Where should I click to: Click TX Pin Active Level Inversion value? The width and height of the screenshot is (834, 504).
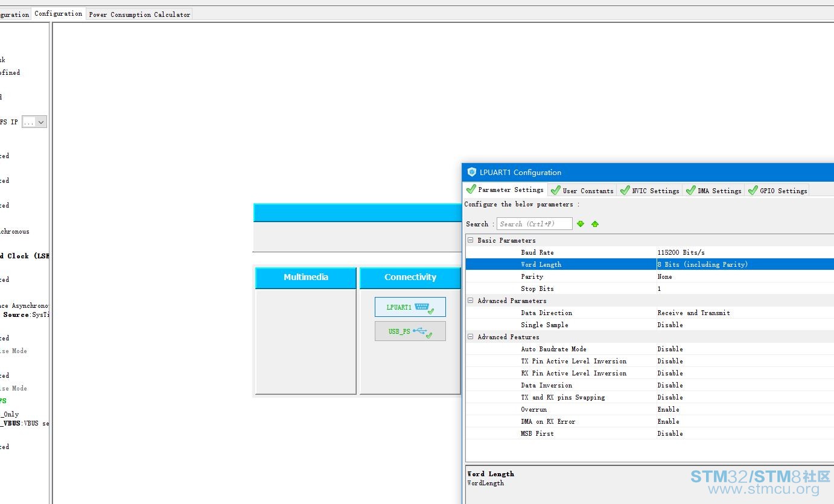tap(670, 361)
